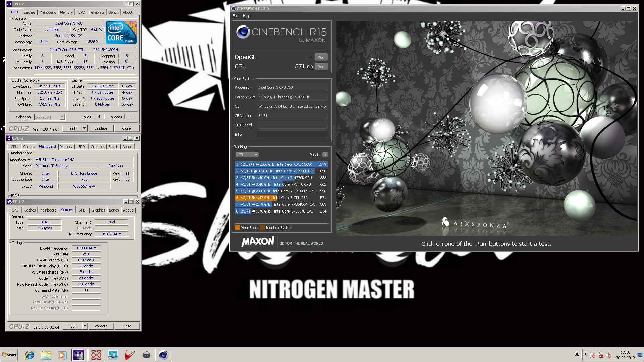This screenshot has width=644, height=362.
Task: Click the Cinebench R15 sphere logo
Action: pyautogui.click(x=243, y=32)
